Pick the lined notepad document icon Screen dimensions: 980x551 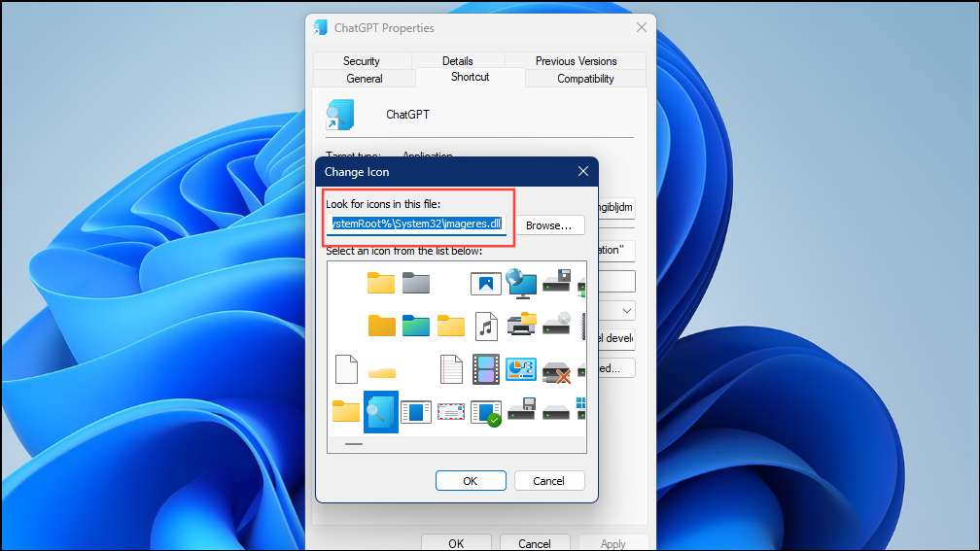[x=451, y=368]
